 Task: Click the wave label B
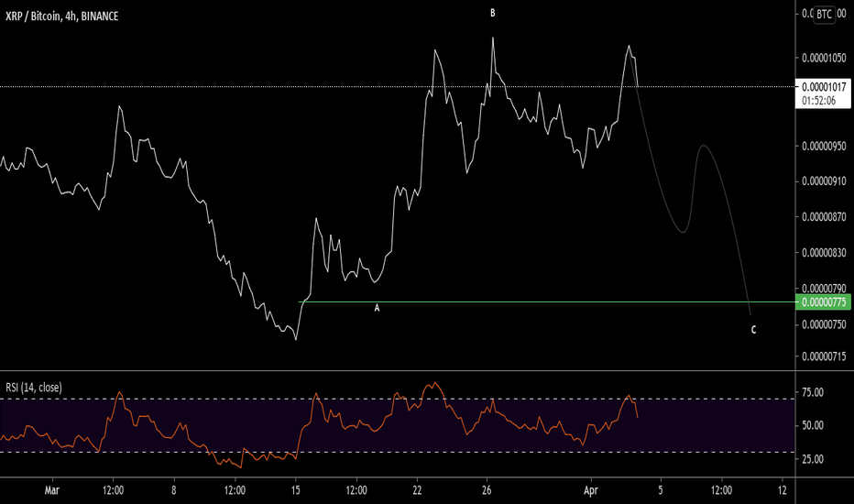coord(492,13)
